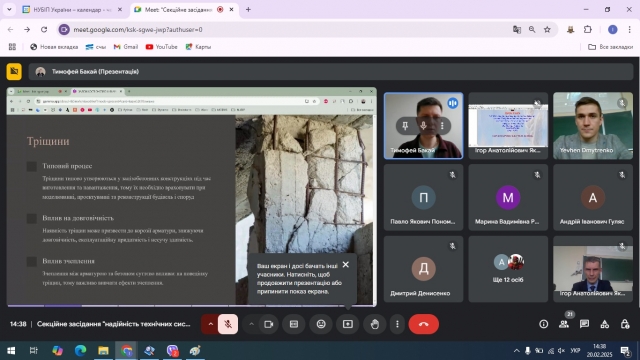
Task: Open the Все закладки folder
Action: (x=611, y=47)
